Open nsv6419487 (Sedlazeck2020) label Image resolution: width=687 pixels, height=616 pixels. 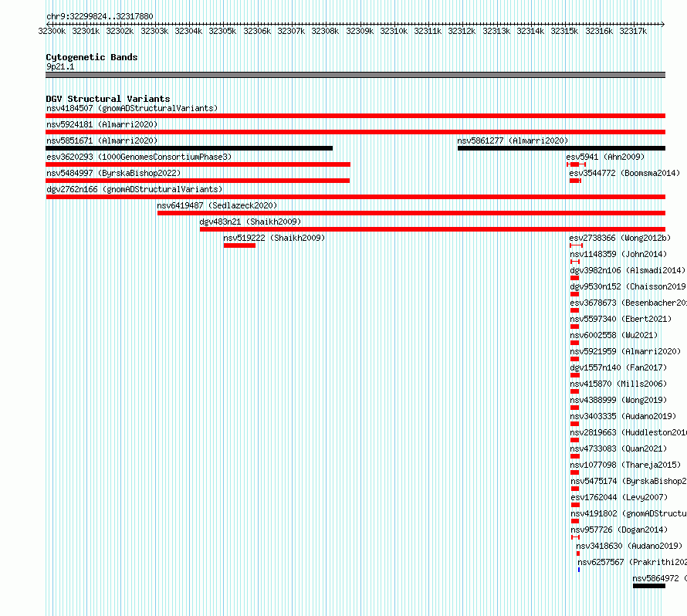(x=218, y=205)
